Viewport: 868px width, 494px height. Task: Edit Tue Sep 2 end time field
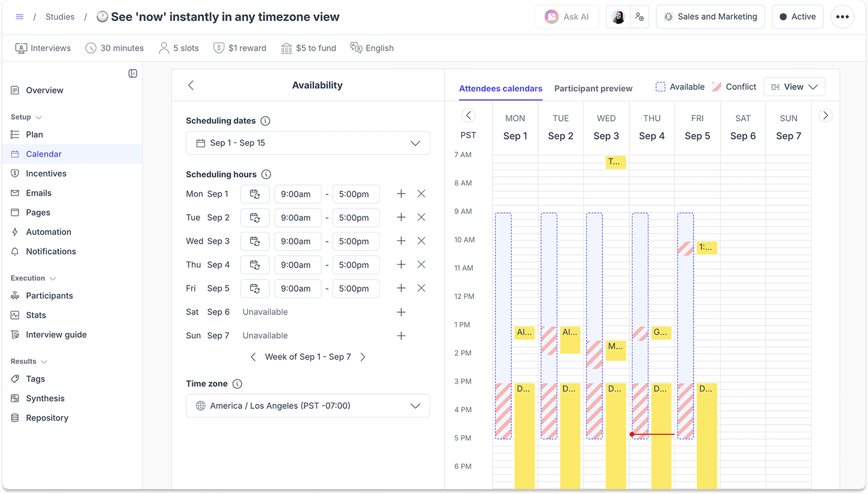point(356,218)
